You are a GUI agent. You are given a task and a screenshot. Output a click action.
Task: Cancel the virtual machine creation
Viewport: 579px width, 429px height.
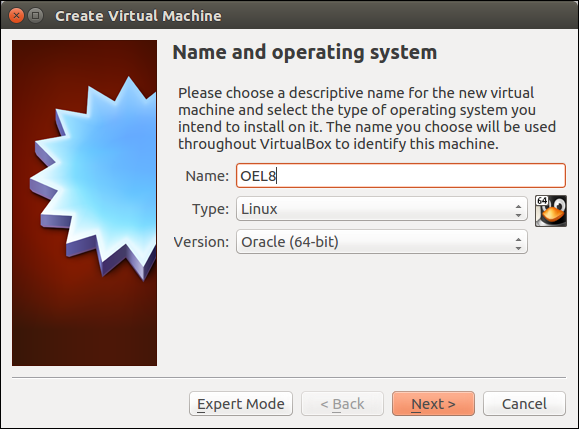pos(524,404)
